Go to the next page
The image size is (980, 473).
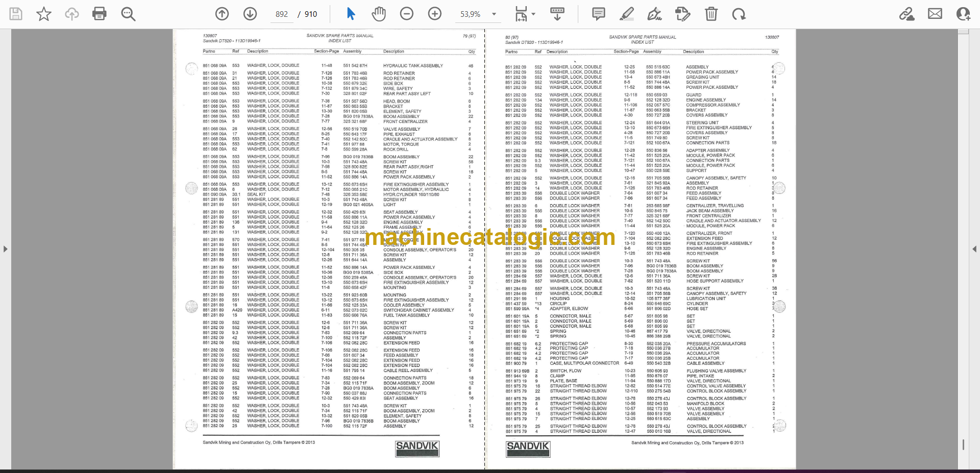pyautogui.click(x=250, y=14)
